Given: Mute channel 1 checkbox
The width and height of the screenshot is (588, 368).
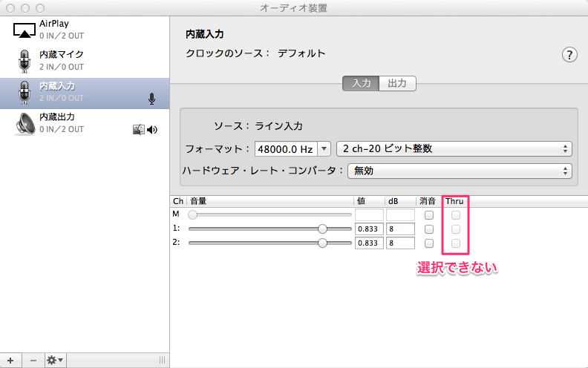Looking at the screenshot, I should (x=429, y=229).
